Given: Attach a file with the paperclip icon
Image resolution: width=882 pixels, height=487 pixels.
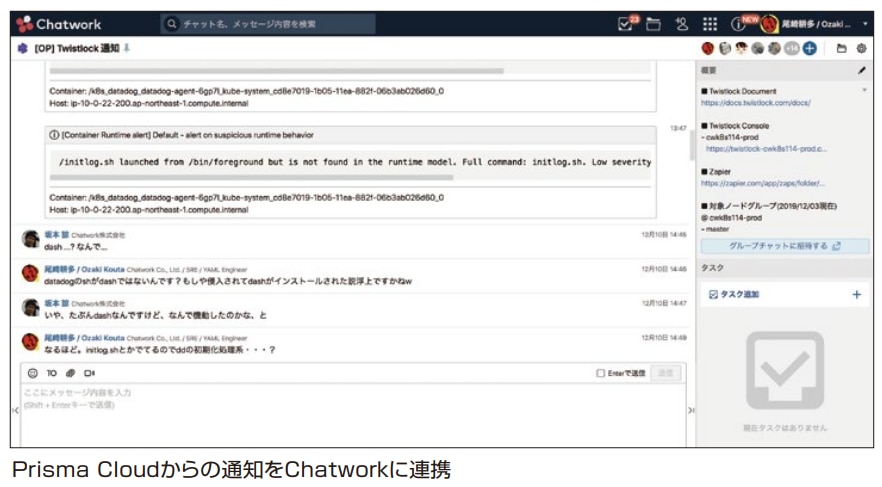Looking at the screenshot, I should pyautogui.click(x=70, y=373).
